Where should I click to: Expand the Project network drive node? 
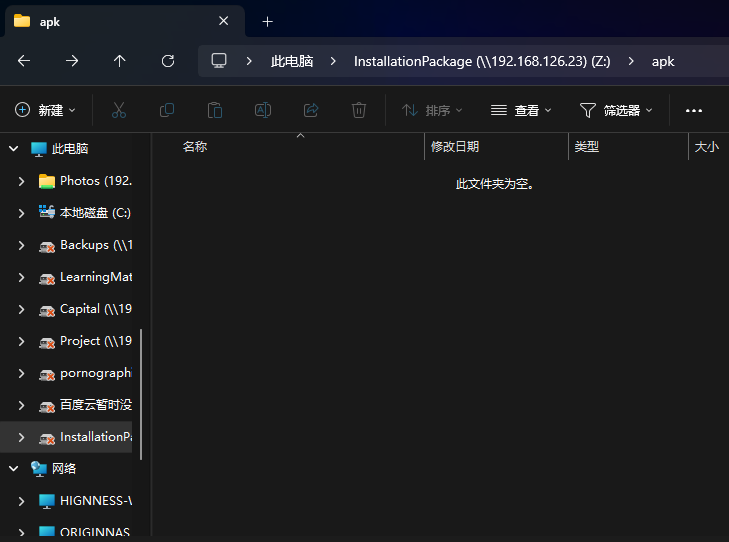[x=21, y=341]
